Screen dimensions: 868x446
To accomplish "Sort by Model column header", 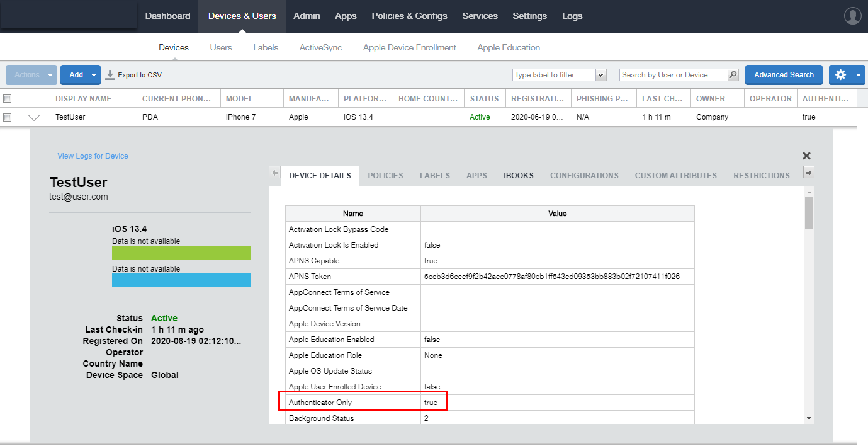I will [x=252, y=99].
